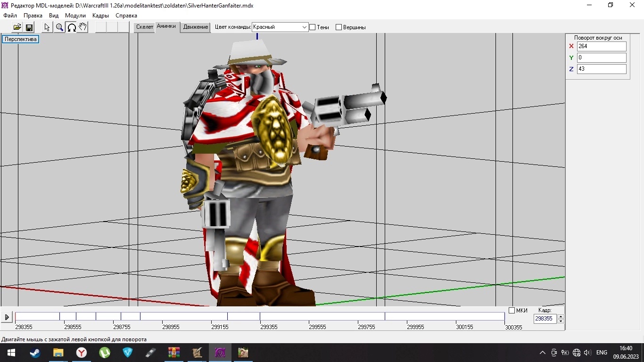
Task: Click the Кадр frame number field
Action: [545, 319]
